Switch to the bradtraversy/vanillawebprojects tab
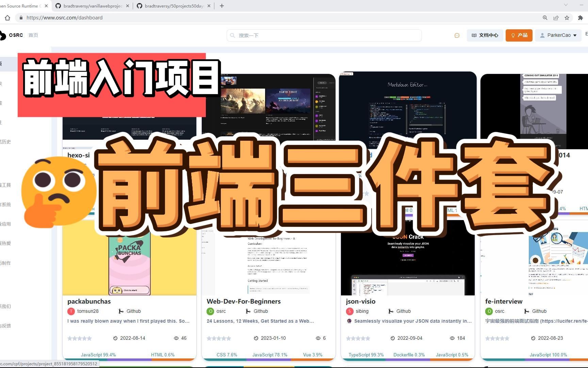588x368 pixels. tap(92, 6)
